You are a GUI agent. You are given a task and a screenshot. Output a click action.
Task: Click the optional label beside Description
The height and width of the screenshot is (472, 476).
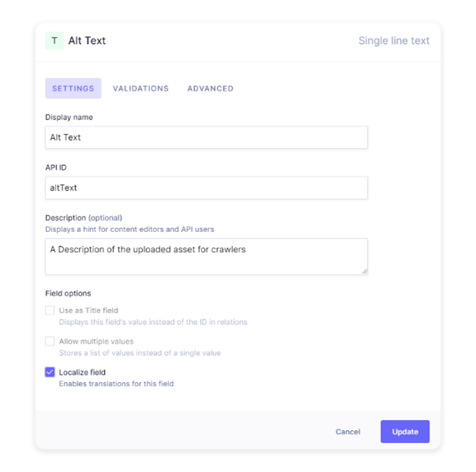click(x=106, y=218)
